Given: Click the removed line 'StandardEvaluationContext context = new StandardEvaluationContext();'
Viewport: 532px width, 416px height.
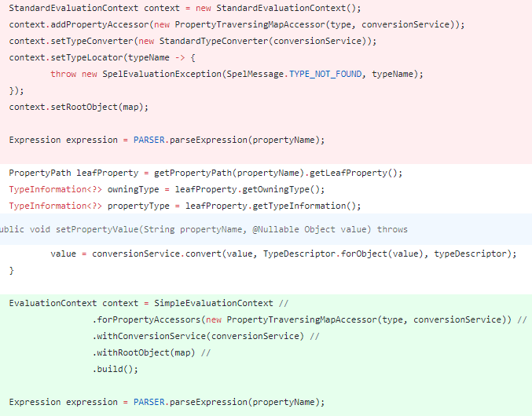Looking at the screenshot, I should tap(185, 8).
